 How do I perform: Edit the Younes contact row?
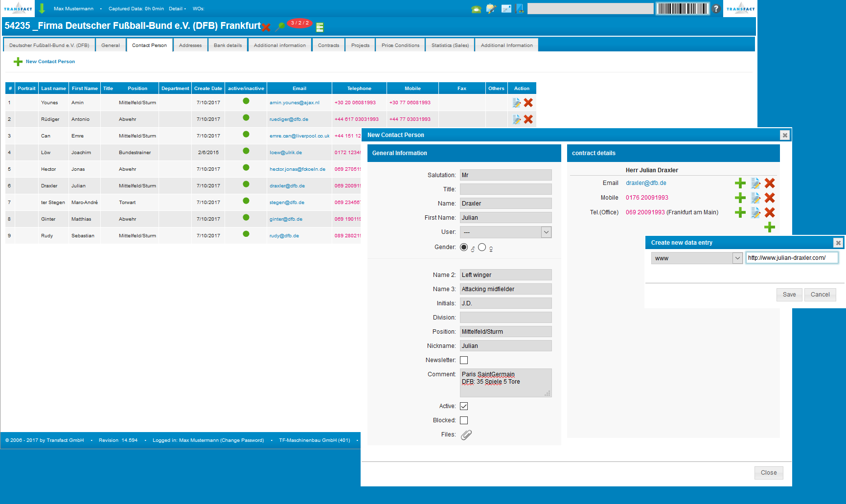[516, 103]
